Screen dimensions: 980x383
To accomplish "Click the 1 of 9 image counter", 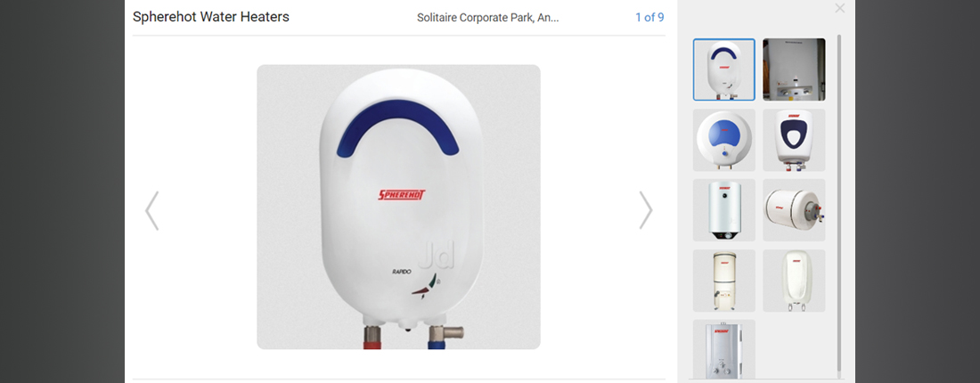I will point(649,18).
